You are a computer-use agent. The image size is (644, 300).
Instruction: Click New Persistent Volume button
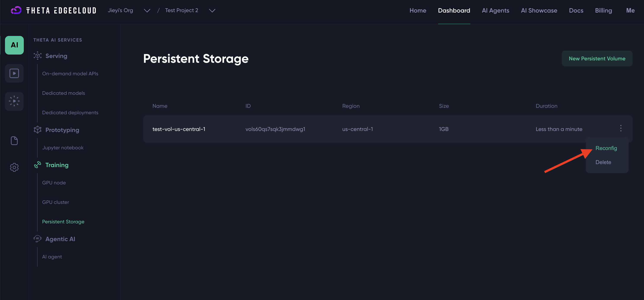pos(597,58)
